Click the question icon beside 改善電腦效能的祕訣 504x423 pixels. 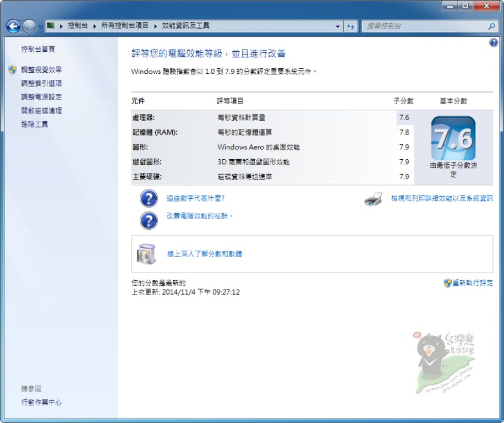[x=149, y=216]
